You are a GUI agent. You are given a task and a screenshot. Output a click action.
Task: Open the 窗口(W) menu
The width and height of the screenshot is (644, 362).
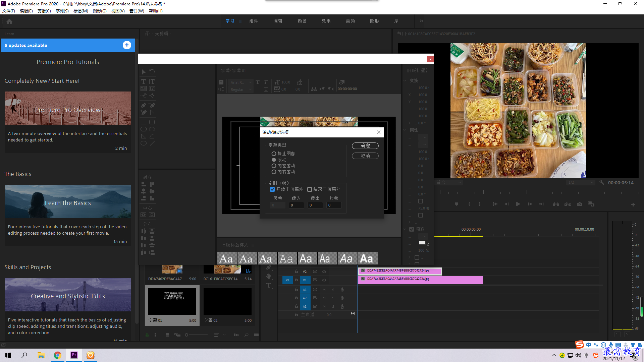coord(137,11)
